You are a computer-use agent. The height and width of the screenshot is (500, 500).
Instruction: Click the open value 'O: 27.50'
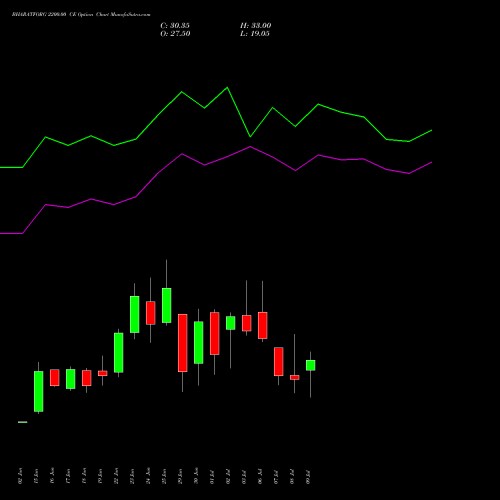[175, 34]
